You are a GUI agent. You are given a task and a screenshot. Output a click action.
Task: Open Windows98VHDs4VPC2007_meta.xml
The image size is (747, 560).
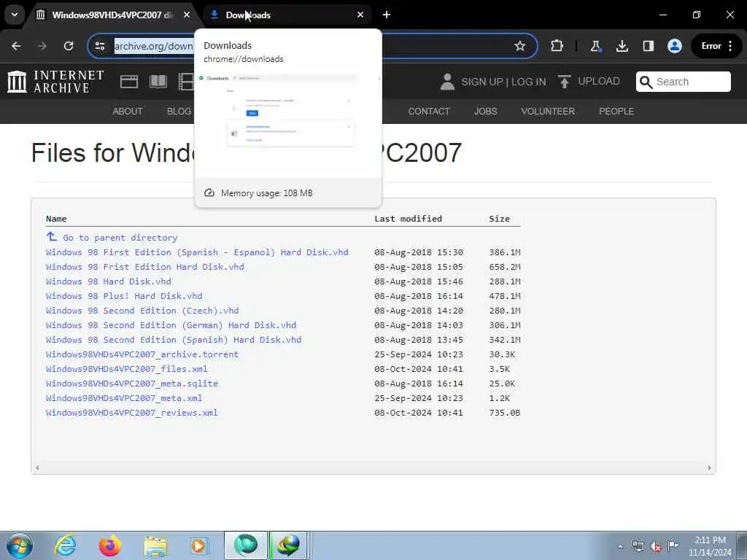(x=124, y=398)
